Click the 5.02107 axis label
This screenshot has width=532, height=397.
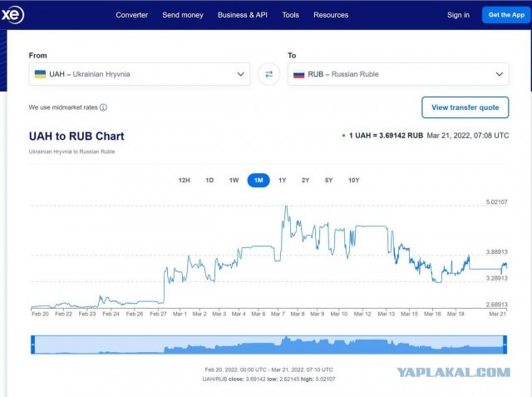(x=497, y=202)
